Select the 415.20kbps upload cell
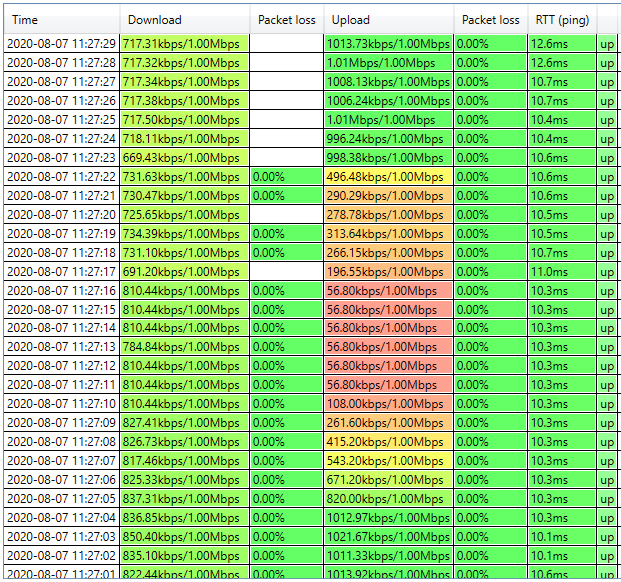 [388, 442]
